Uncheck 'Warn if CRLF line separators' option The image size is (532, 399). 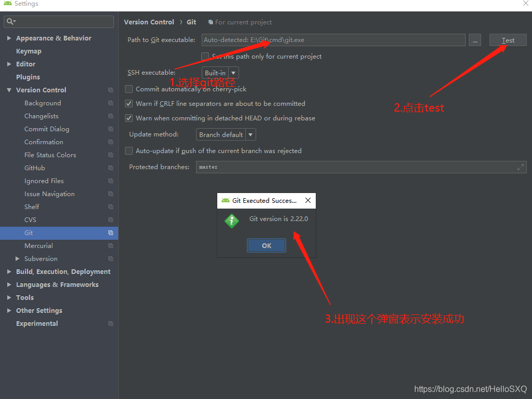[129, 104]
